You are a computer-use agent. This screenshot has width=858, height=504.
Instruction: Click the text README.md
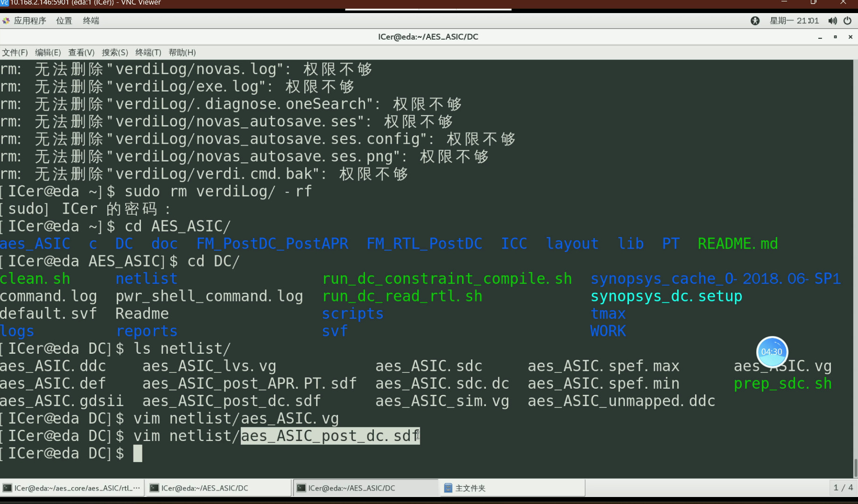(x=738, y=244)
